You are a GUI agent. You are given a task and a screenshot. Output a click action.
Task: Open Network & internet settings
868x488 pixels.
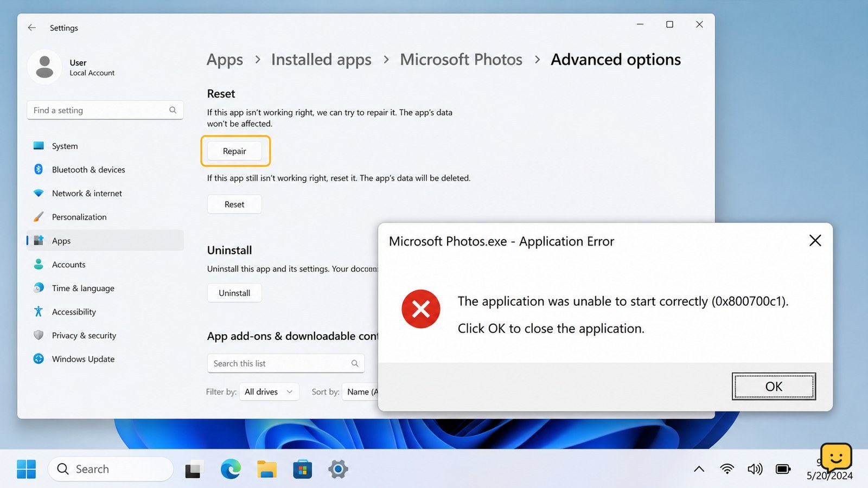(x=105, y=193)
